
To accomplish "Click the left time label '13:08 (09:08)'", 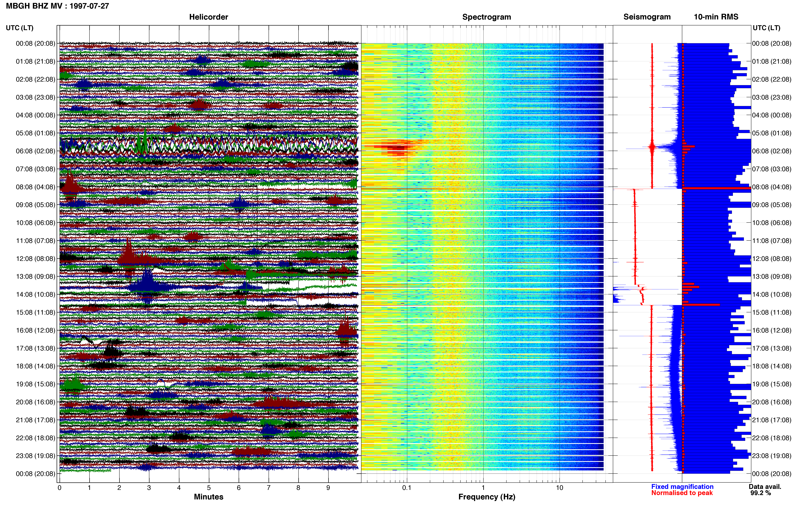I will pos(35,277).
